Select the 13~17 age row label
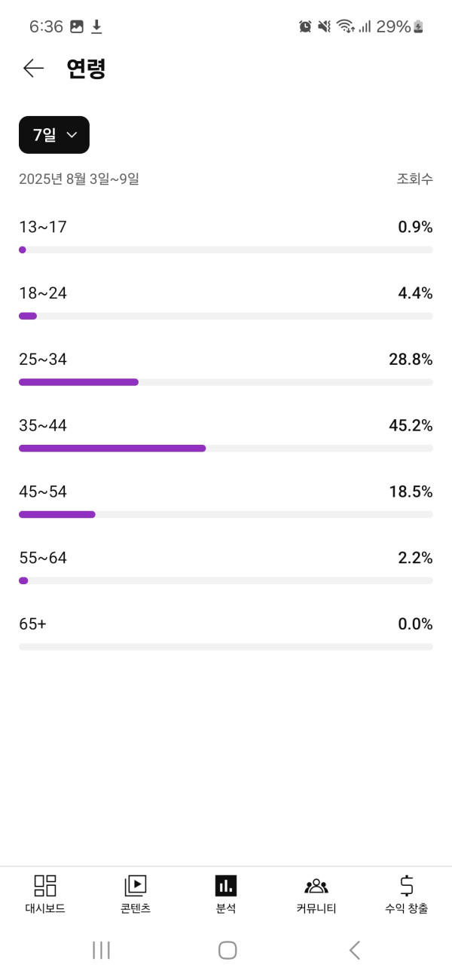This screenshot has width=452, height=980. [43, 227]
